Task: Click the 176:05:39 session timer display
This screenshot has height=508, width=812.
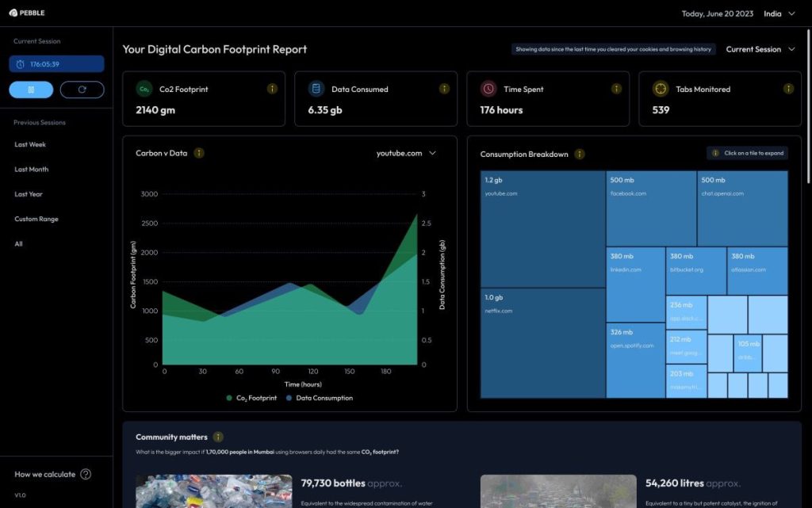Action: pyautogui.click(x=56, y=64)
